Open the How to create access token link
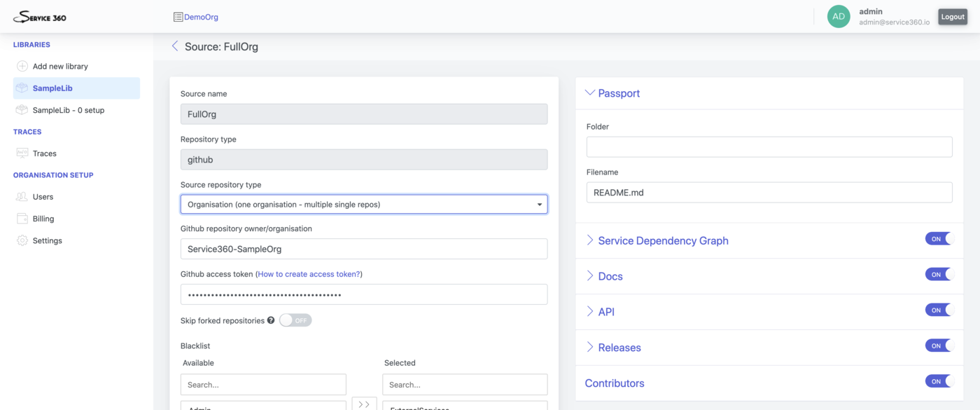The image size is (980, 410). (309, 274)
